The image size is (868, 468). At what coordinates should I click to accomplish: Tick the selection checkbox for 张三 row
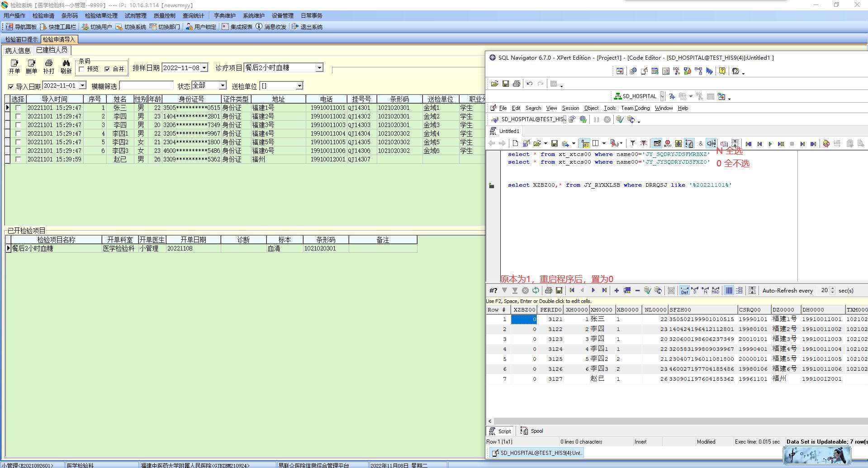(x=19, y=108)
